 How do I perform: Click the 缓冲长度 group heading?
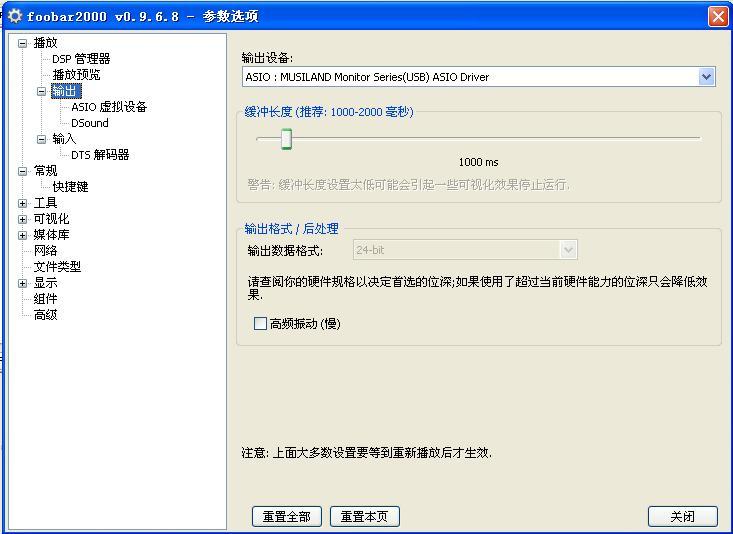329,112
